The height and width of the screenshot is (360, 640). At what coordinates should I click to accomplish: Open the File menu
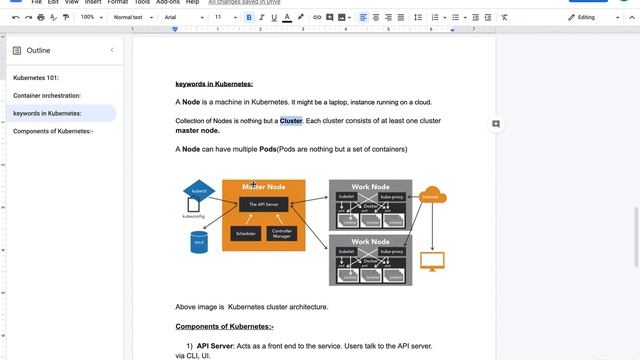pyautogui.click(x=36, y=2)
